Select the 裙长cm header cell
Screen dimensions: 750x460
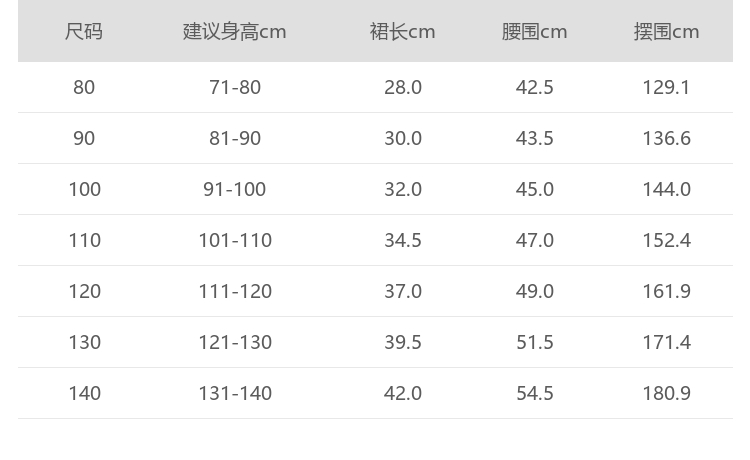tap(403, 32)
